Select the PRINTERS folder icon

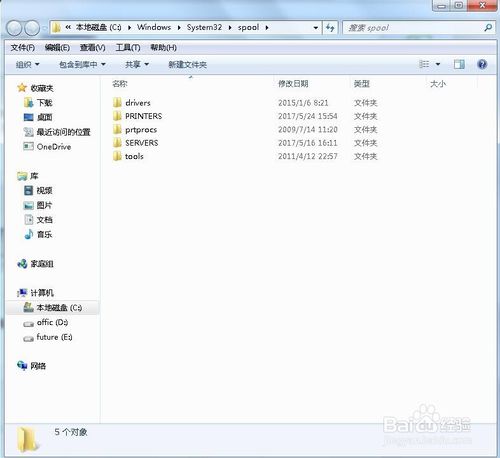tap(117, 116)
